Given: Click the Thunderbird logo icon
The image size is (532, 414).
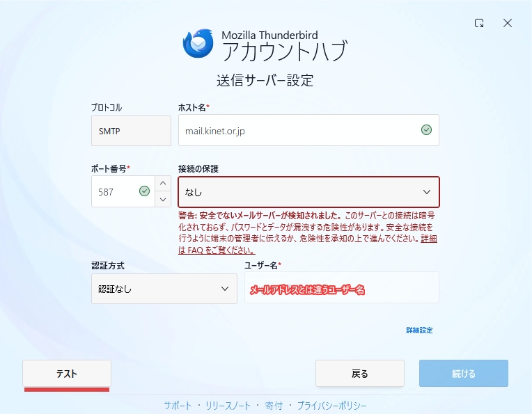Looking at the screenshot, I should 198,44.
